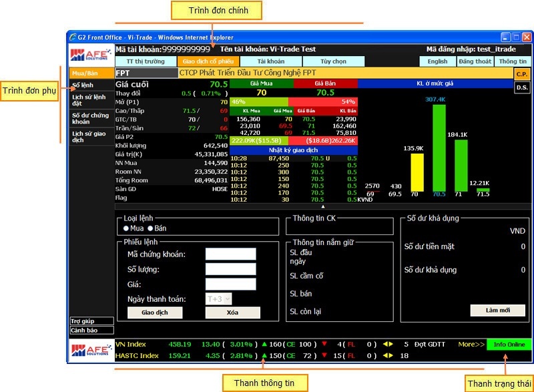Click the KL ở mức giá header
534x392 pixels.
pos(435,83)
